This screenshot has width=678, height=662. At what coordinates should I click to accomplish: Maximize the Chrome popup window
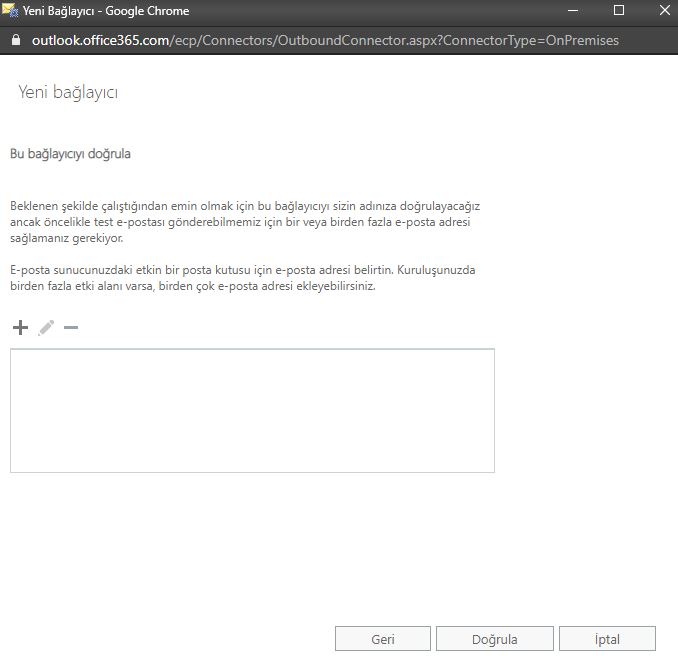click(x=619, y=10)
